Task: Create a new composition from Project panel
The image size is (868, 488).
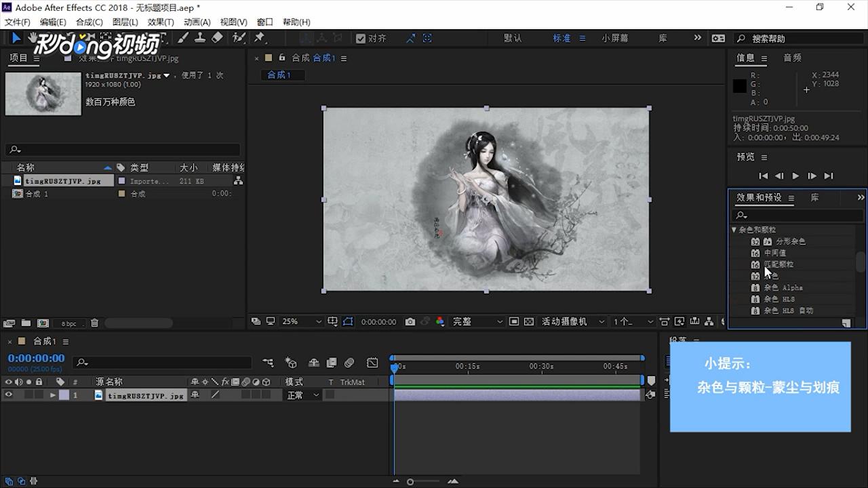Action: coord(43,323)
